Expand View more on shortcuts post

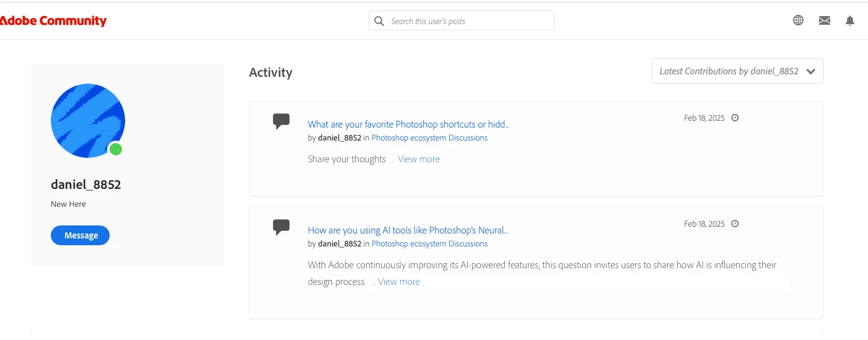418,159
